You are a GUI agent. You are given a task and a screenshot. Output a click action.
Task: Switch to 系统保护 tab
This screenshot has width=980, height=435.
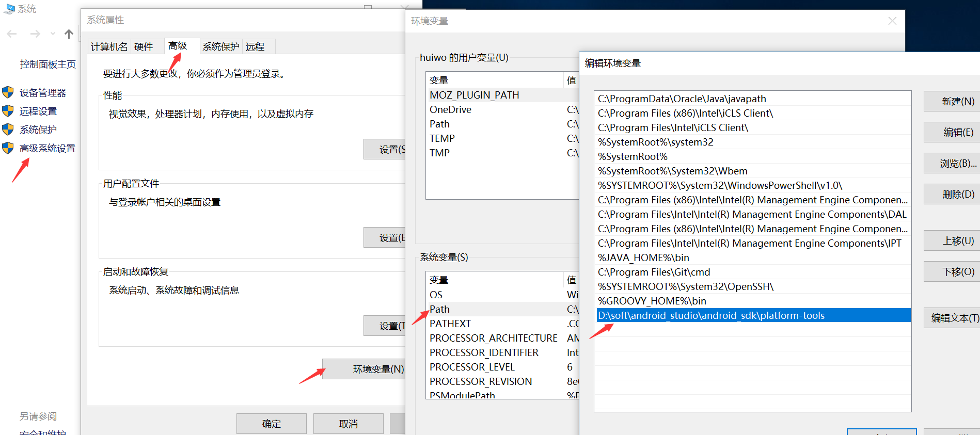(x=220, y=46)
